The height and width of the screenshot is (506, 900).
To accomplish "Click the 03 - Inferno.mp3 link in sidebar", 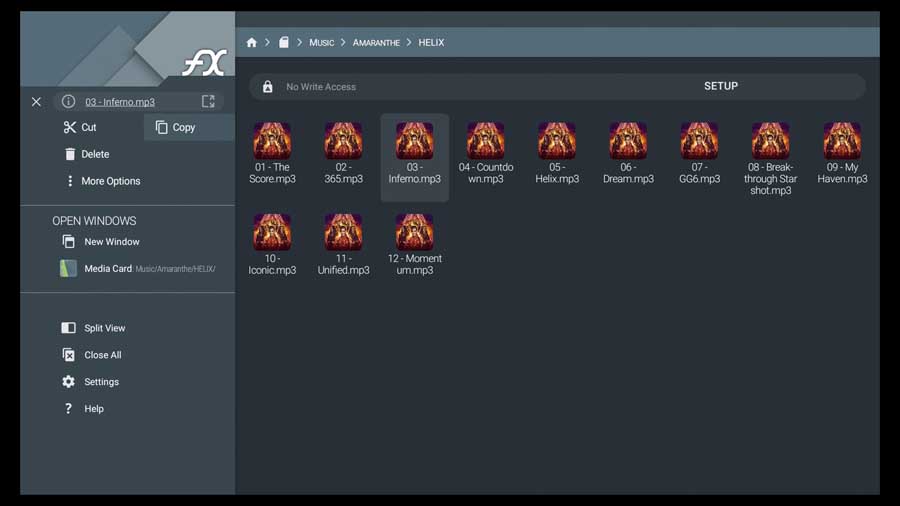I will (120, 102).
